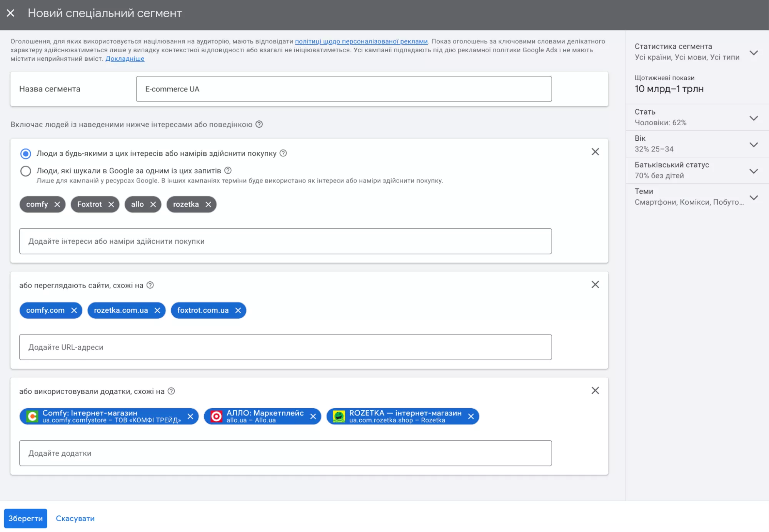Expand the Батьківський статус section
The height and width of the screenshot is (532, 769).
[x=754, y=171]
